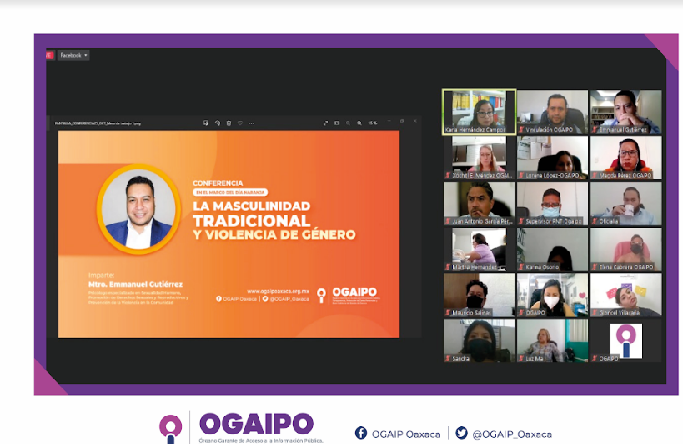689x444 pixels.
Task: Open the @OGAIP_Oaxaca Twitter link in footer
Action: 512,432
